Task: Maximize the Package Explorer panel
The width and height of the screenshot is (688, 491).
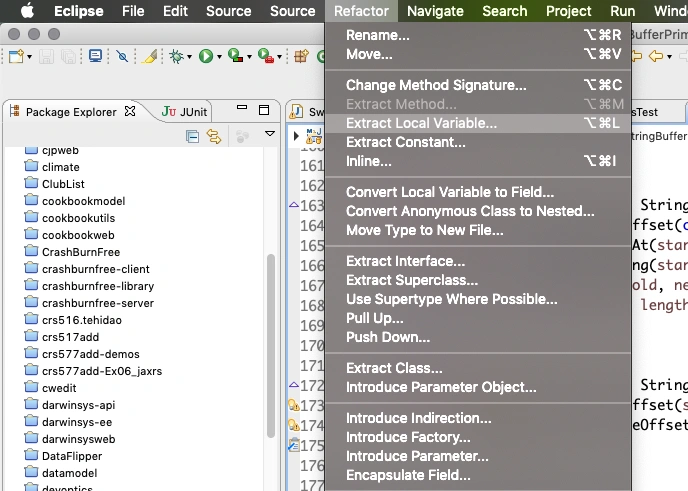Action: tap(264, 110)
